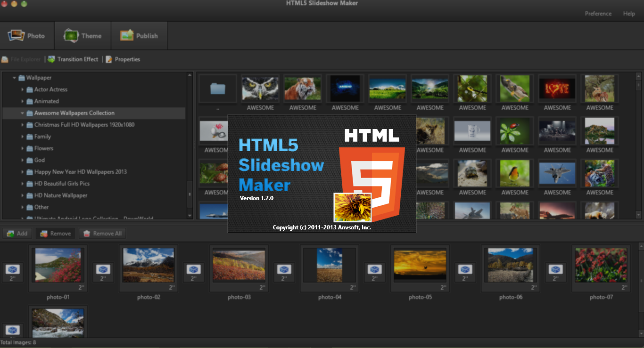Click the Remove All trash icon
644x348 pixels.
point(86,234)
